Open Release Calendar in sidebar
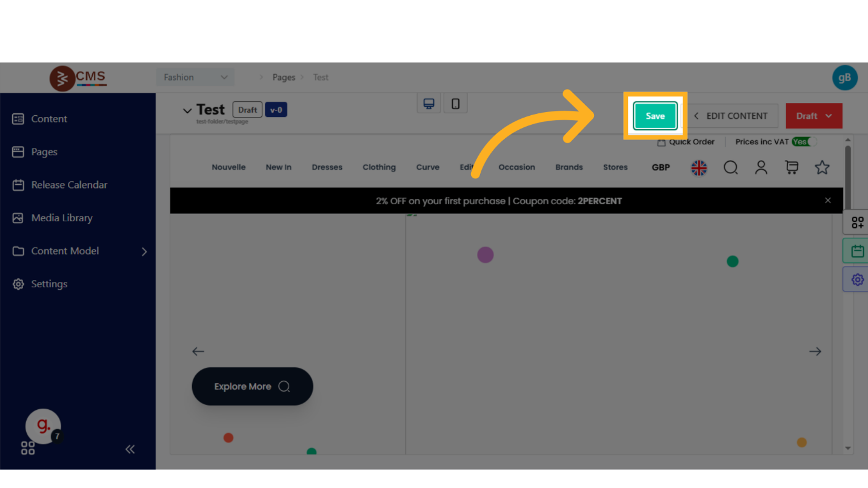The width and height of the screenshot is (868, 488). coord(69,185)
